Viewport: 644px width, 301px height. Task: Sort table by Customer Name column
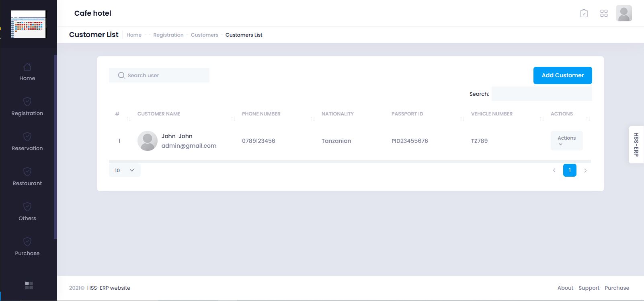[x=159, y=114]
